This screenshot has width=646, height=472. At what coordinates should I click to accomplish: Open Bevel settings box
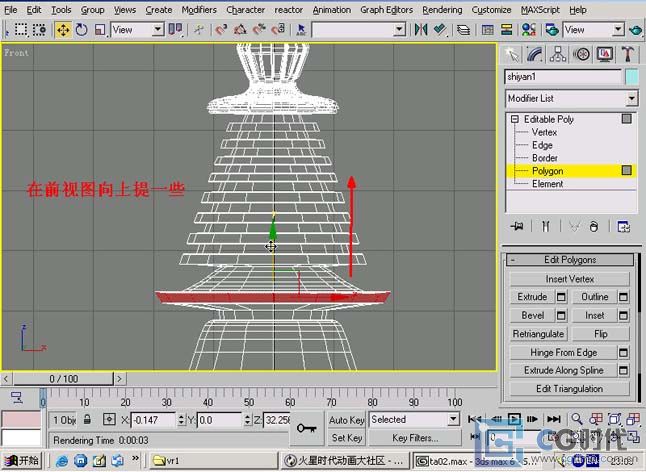coord(561,315)
